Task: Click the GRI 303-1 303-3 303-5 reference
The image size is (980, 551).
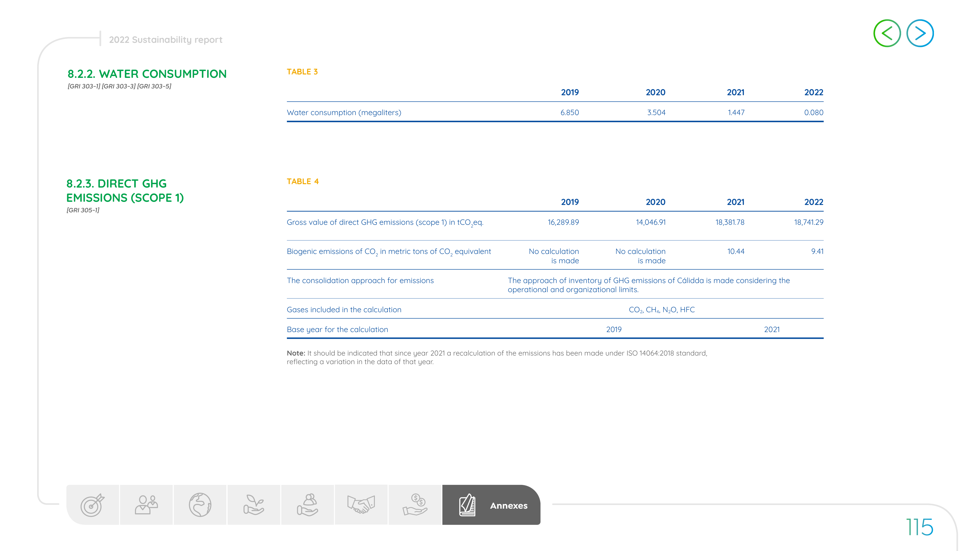Action: coord(120,86)
